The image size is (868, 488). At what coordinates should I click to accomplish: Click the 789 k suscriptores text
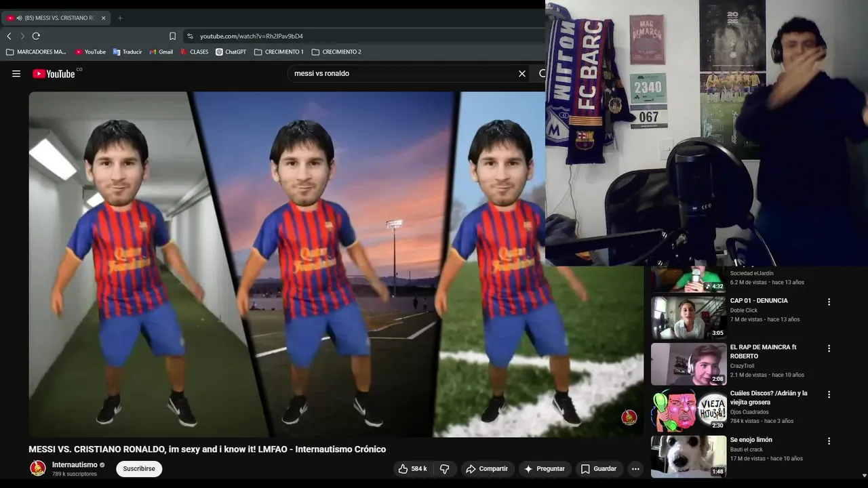(x=75, y=474)
